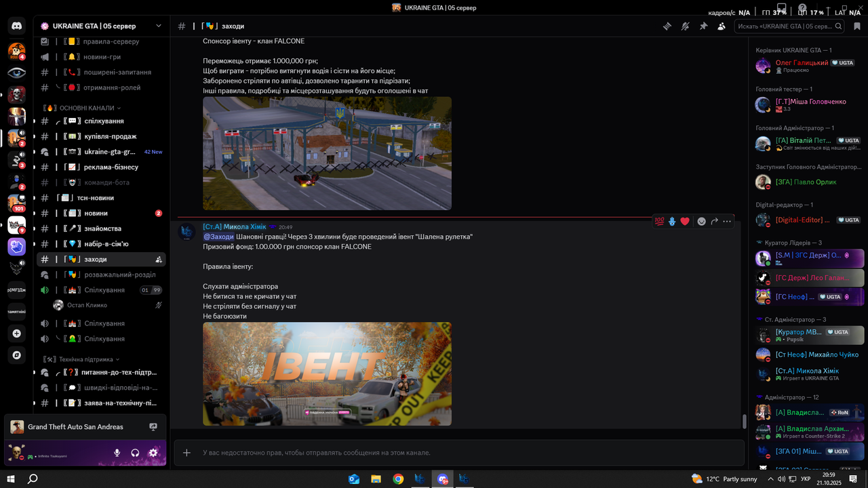Open Discord Direct Messages home icon
868x488 pixels.
click(x=17, y=26)
